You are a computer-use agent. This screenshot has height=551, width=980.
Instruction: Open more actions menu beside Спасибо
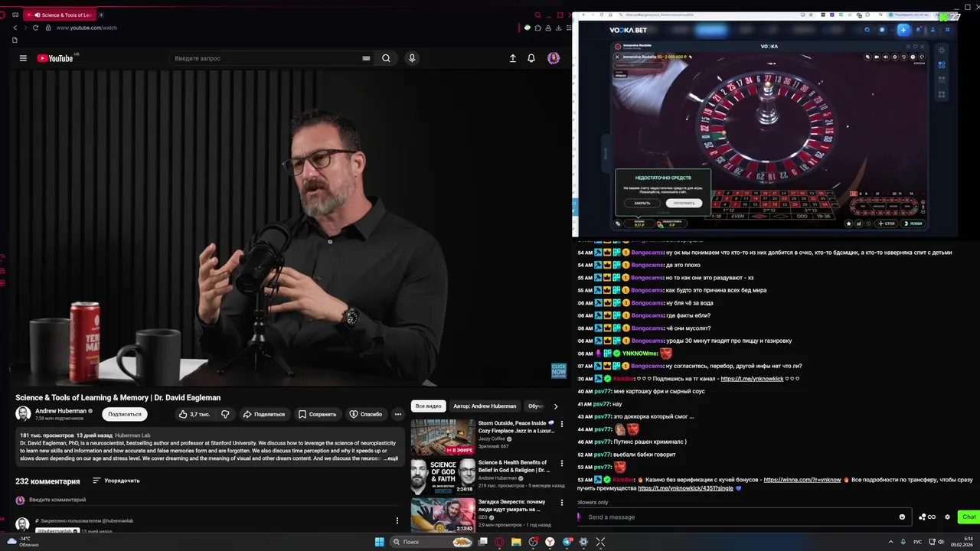click(397, 414)
